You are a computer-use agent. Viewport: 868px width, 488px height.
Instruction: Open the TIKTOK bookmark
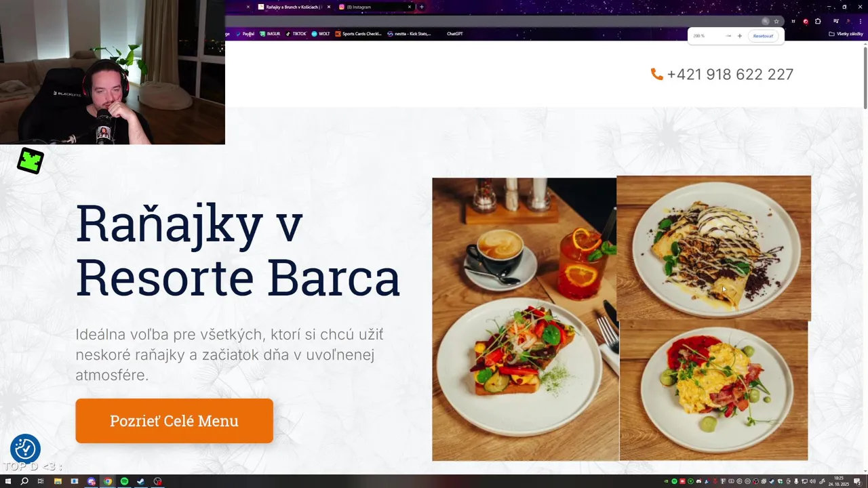[x=296, y=34]
